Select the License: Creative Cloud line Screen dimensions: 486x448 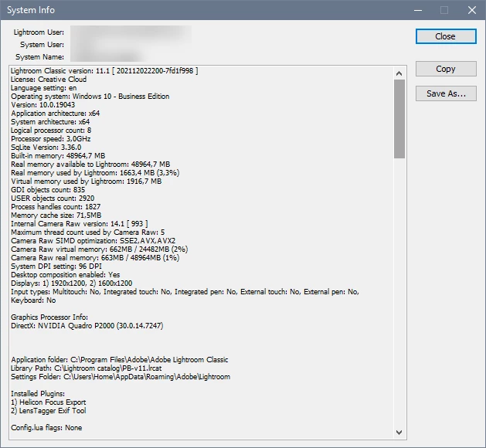pos(49,80)
